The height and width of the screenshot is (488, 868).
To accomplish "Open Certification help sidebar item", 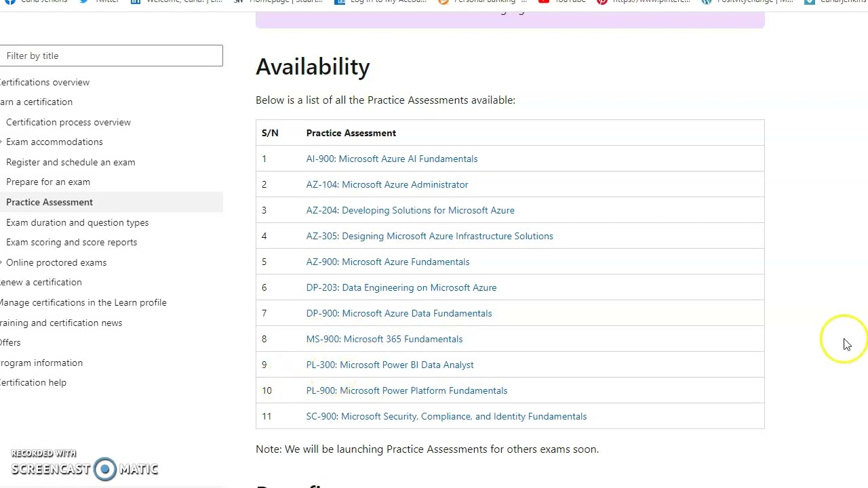I will 33,382.
